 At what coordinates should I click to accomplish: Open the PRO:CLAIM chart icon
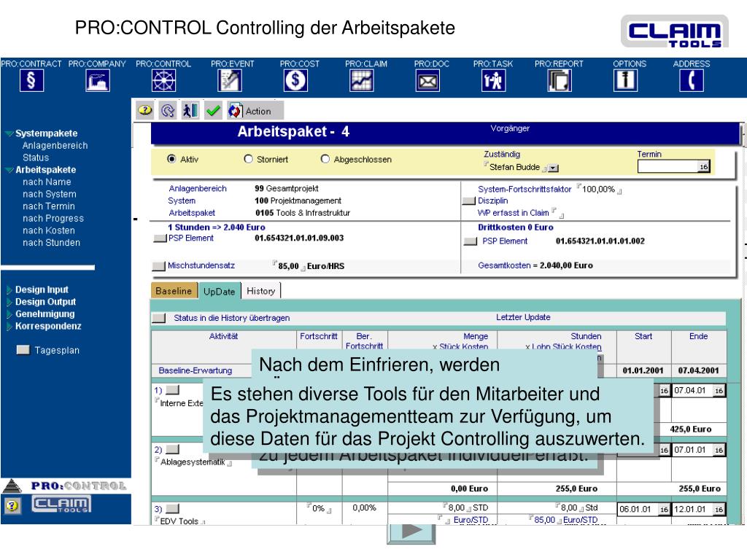click(362, 80)
